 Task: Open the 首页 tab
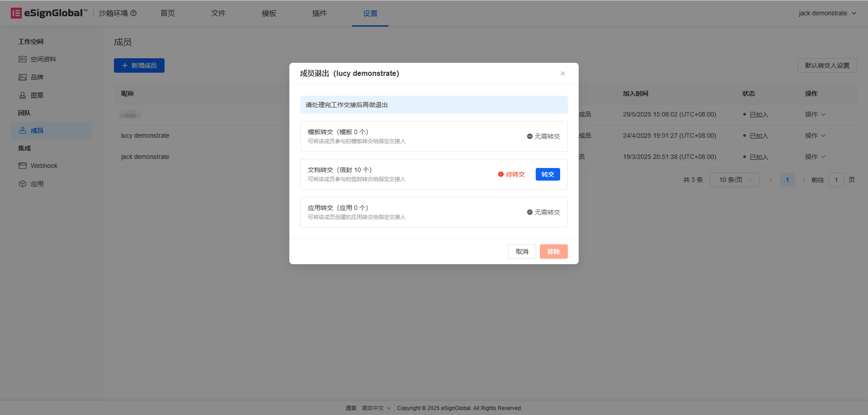click(168, 13)
